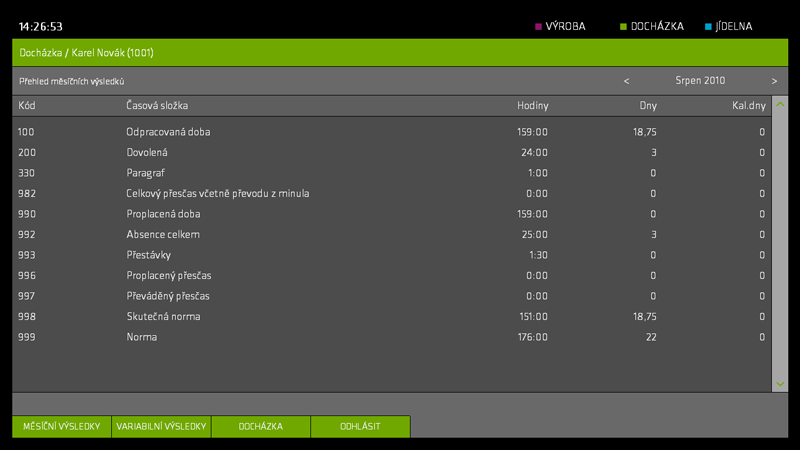Go to next month arrow
This screenshot has height=450, width=800.
774,81
